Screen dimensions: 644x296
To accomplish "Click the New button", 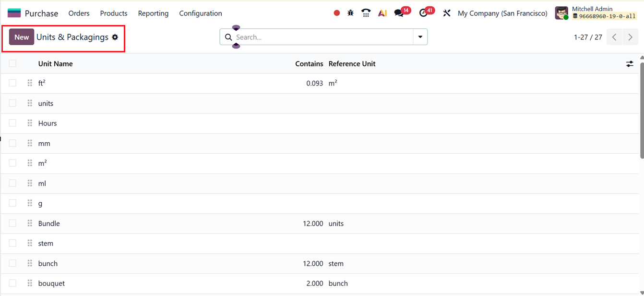I will click(x=21, y=37).
